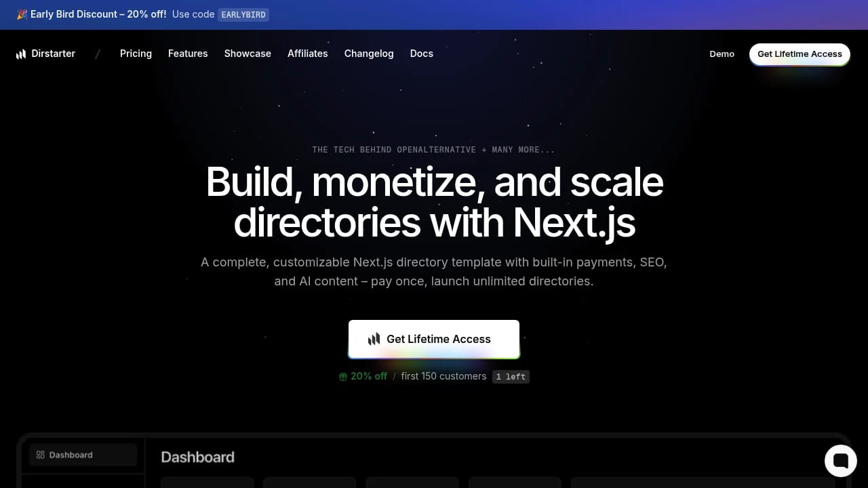This screenshot has height=488, width=868.
Task: Click the bar-chart icon inside the hero CTA button
Action: click(x=374, y=339)
